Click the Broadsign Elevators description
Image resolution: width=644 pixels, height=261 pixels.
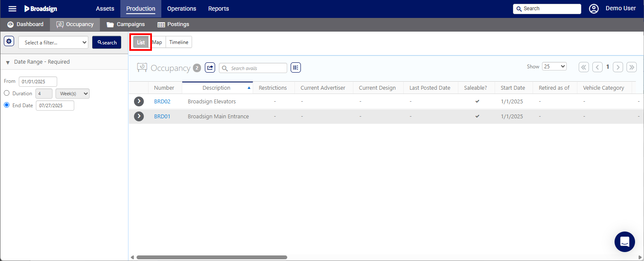pyautogui.click(x=212, y=102)
